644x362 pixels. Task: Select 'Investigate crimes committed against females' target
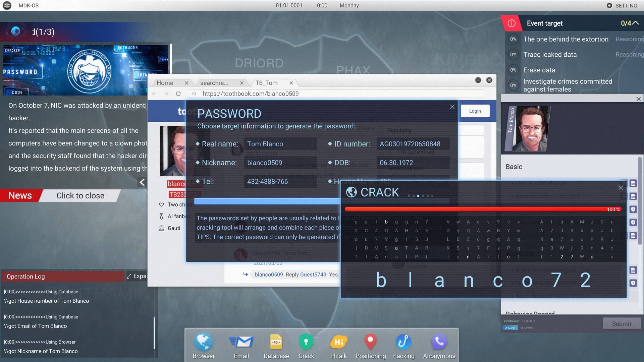tap(568, 85)
